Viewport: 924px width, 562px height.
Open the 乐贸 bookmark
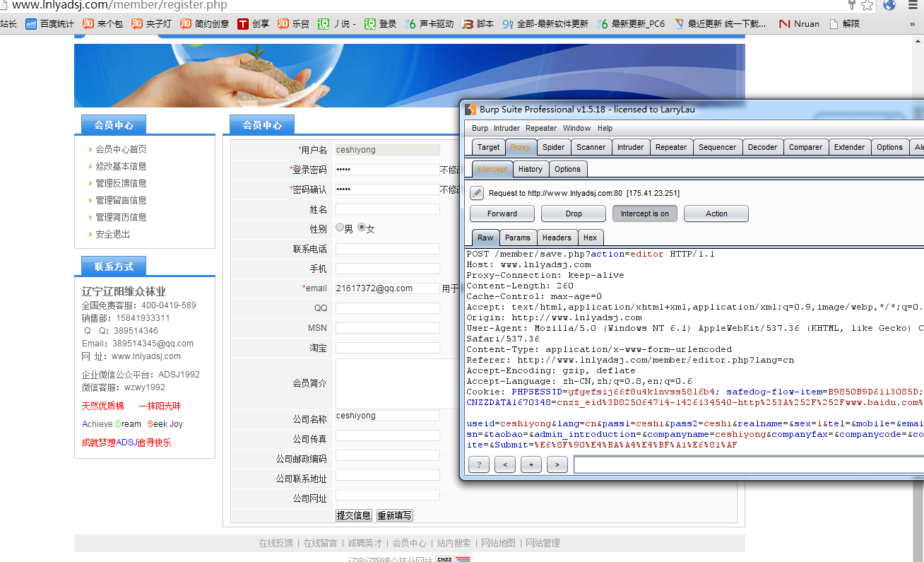pyautogui.click(x=293, y=24)
